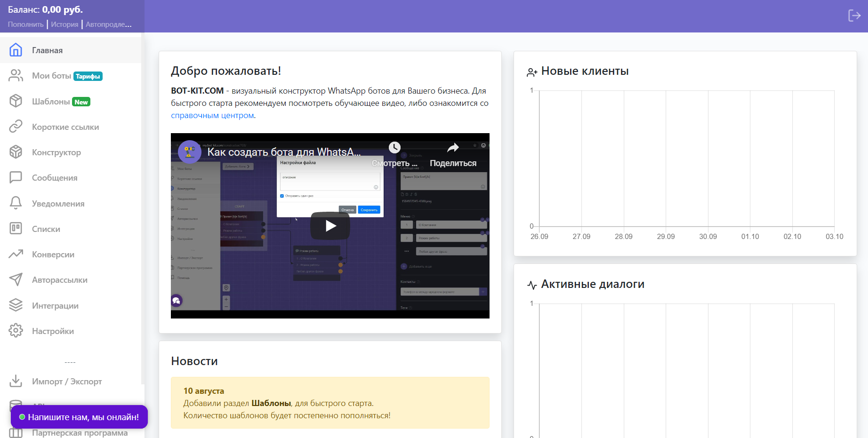This screenshot has height=438, width=868.
Task: Click the Шаблоны box icon
Action: pos(16,101)
